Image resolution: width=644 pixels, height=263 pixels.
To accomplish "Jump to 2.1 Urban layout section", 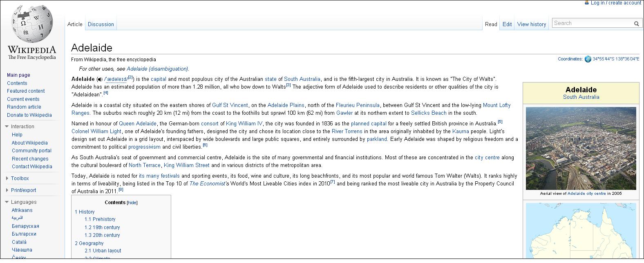I will click(x=103, y=251).
